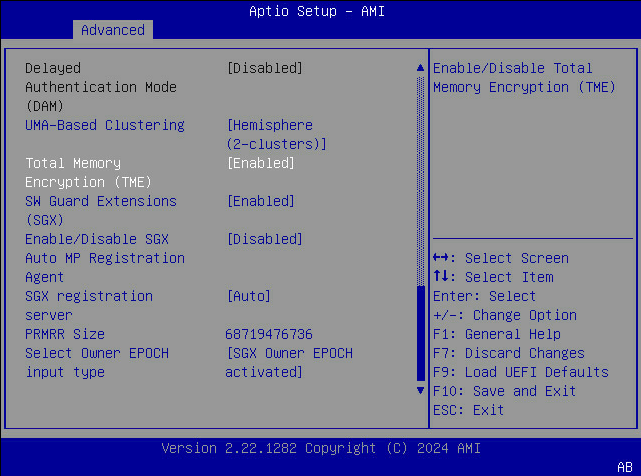Viewport: 641px width, 476px height.
Task: Click the scroll up arrow in settings list
Action: pyautogui.click(x=420, y=68)
